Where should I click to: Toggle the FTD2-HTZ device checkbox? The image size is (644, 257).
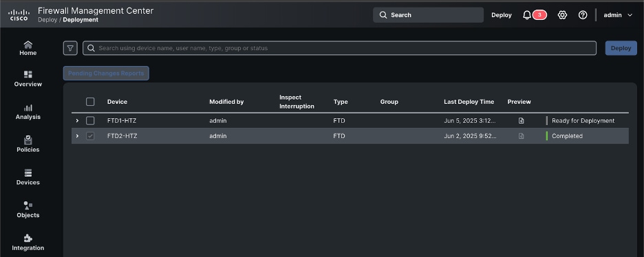tap(90, 136)
